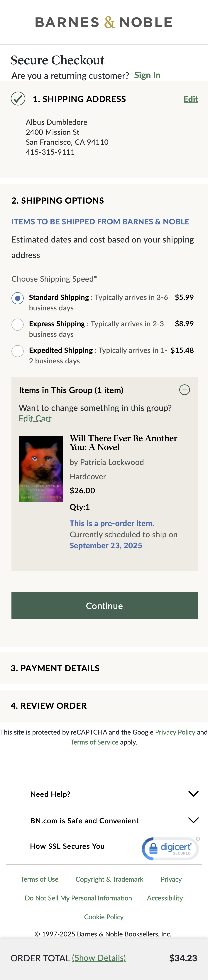This screenshot has width=208, height=980.
Task: Open the Review Order section
Action: [x=49, y=706]
